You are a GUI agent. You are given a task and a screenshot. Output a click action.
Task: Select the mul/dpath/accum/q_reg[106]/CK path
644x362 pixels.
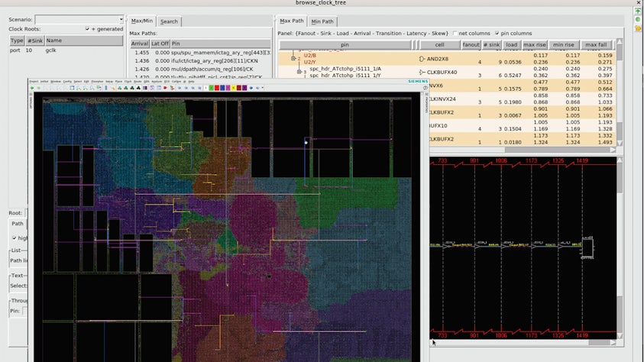click(x=200, y=69)
